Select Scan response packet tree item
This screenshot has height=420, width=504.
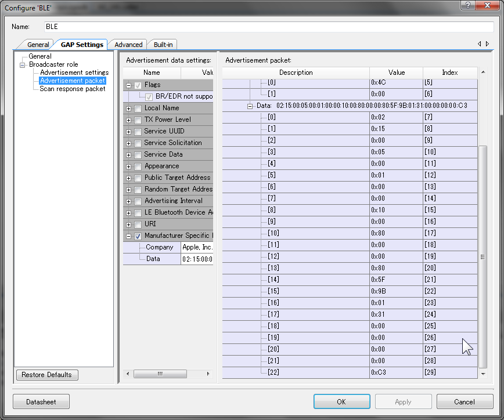click(x=73, y=89)
